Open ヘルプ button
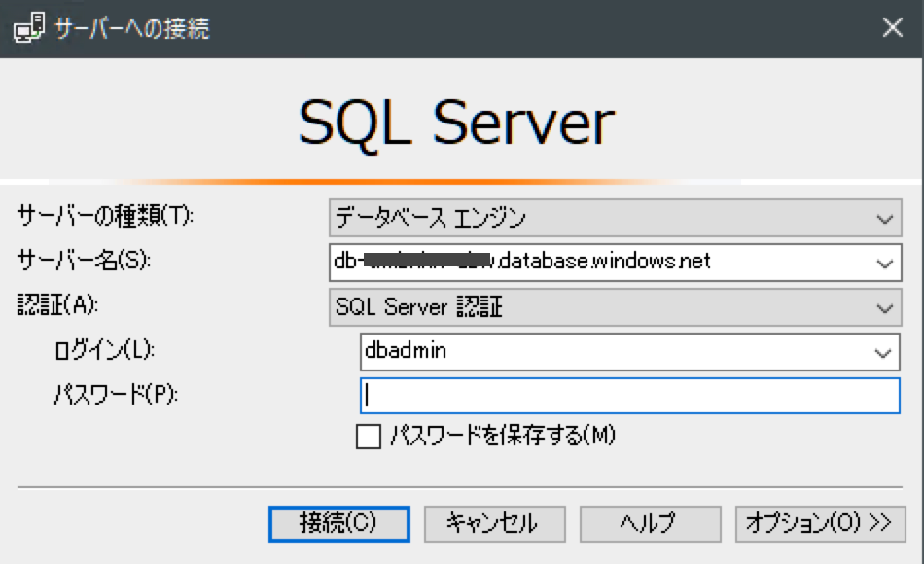924x564 pixels. pyautogui.click(x=650, y=524)
